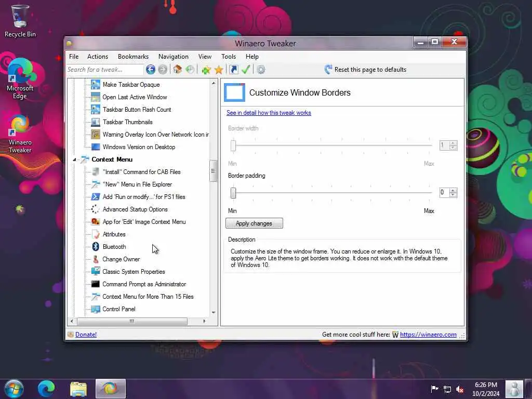Click Reset this page to defaults
Screen dimensions: 532x399
(x=370, y=70)
